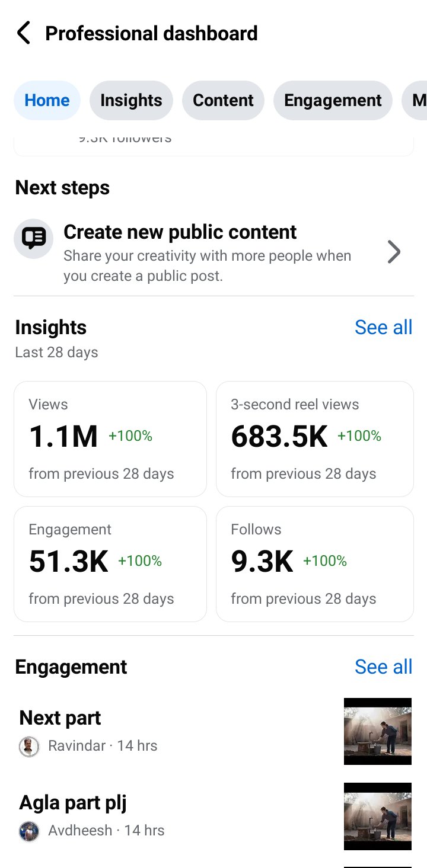Switch to the Insights tab
Viewport: 427px width, 868px height.
(x=131, y=100)
